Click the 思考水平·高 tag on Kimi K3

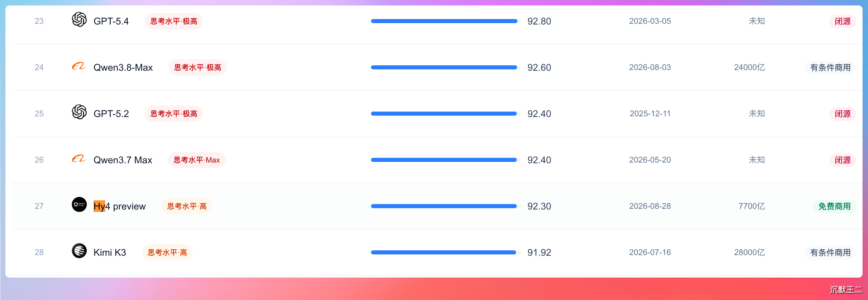point(167,252)
